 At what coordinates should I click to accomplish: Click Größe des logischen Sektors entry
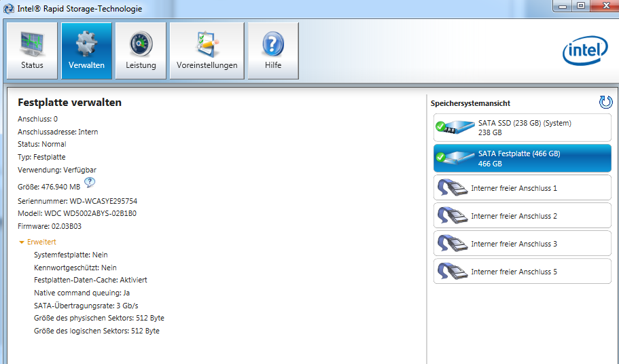(x=96, y=331)
